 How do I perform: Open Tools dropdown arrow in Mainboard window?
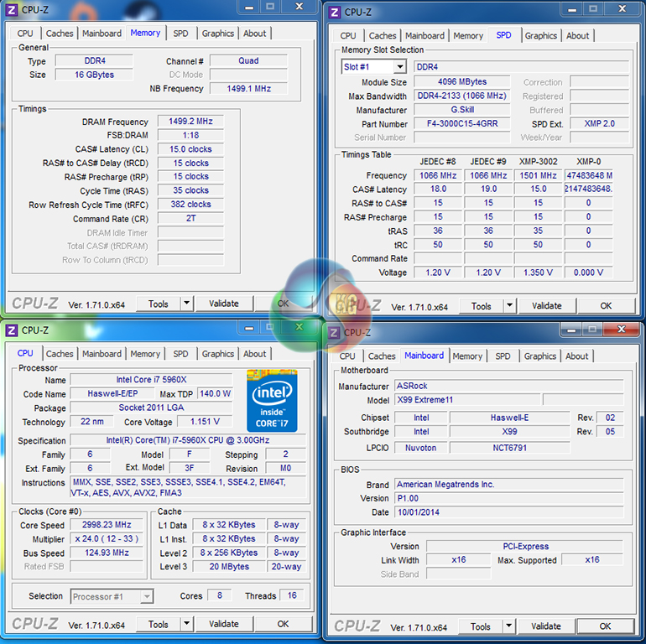pyautogui.click(x=508, y=626)
